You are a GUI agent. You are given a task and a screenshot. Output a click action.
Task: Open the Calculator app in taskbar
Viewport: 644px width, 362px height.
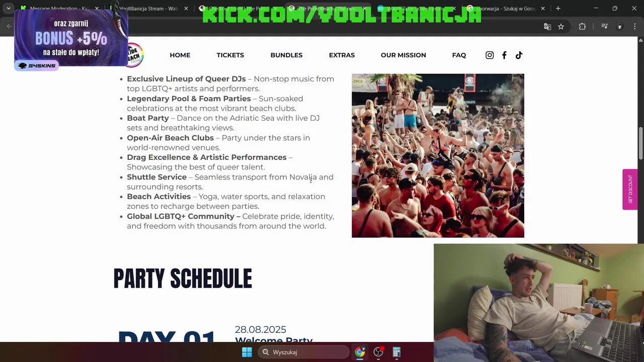point(396,352)
